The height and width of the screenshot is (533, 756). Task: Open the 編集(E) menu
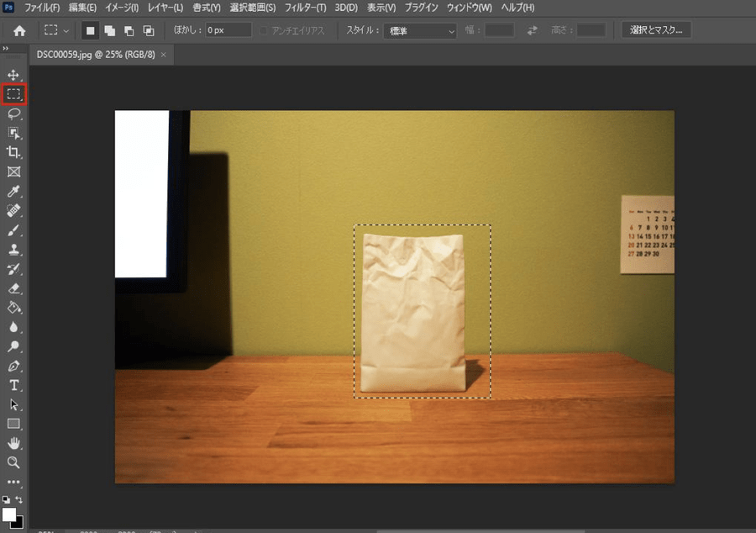pos(82,8)
